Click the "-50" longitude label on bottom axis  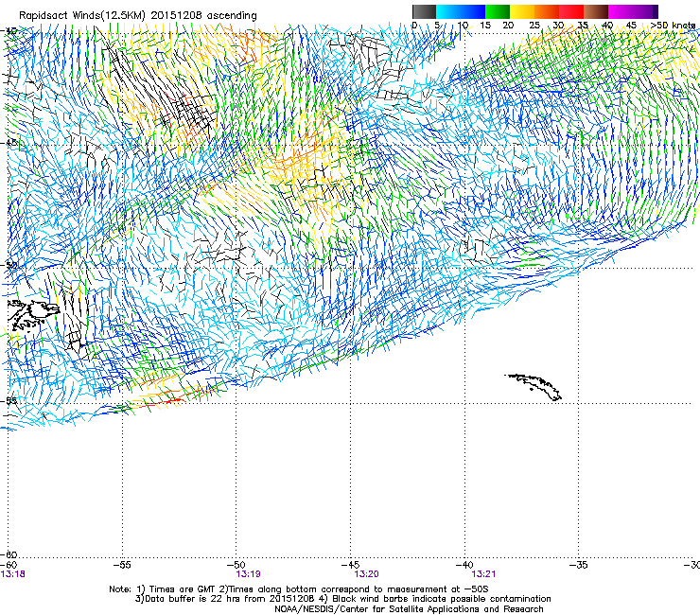point(236,565)
